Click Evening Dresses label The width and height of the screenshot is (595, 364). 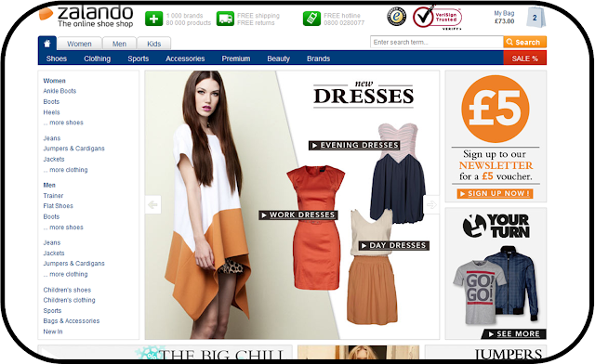(x=354, y=145)
